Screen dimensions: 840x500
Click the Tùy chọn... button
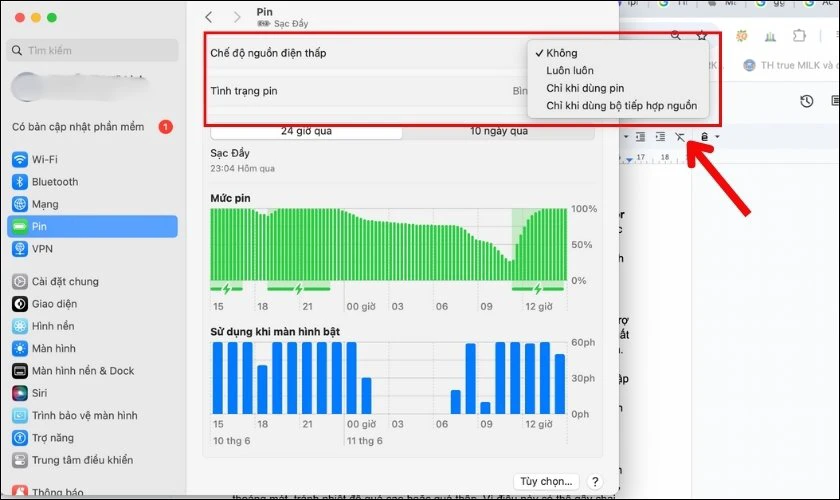546,481
